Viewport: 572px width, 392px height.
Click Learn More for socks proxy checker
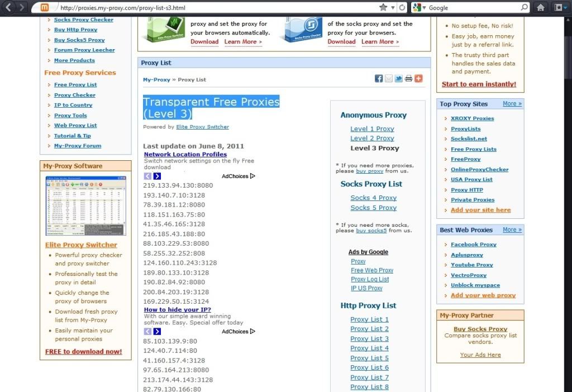point(380,41)
